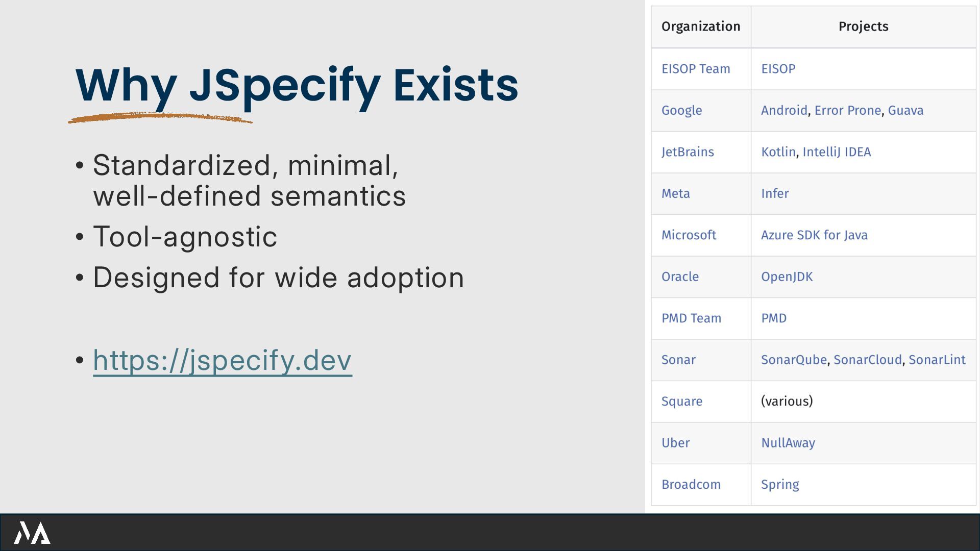Open the EISOP Team organization link
The width and height of the screenshot is (980, 551).
[x=695, y=69]
